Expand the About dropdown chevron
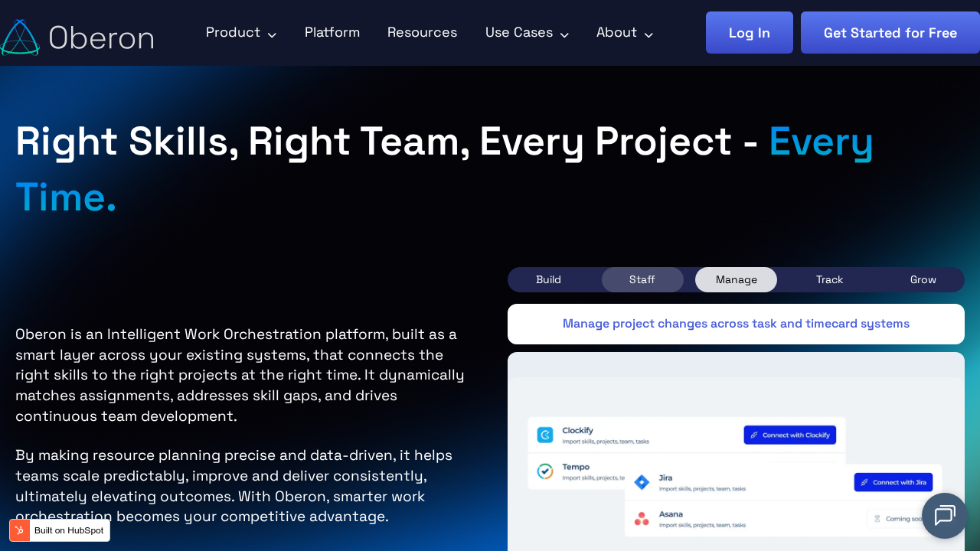 coord(648,34)
